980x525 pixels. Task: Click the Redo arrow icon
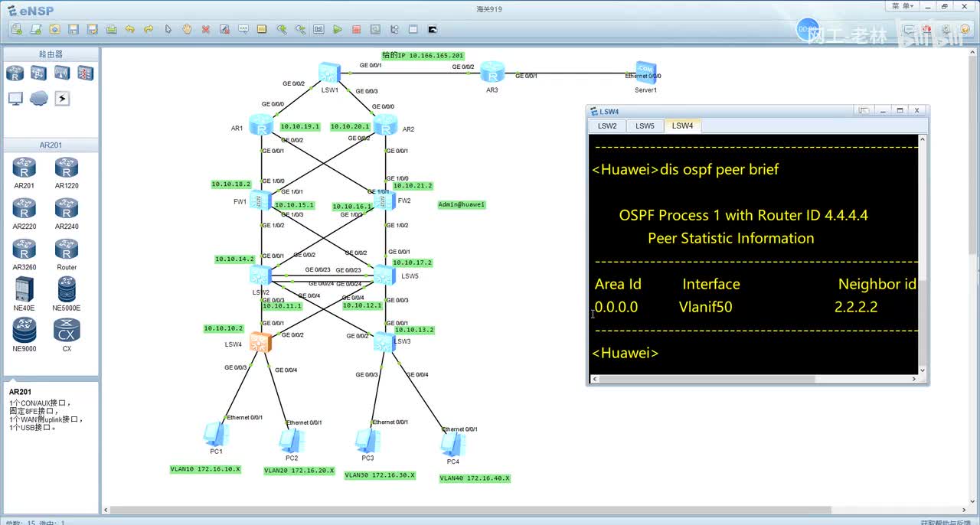pyautogui.click(x=149, y=29)
